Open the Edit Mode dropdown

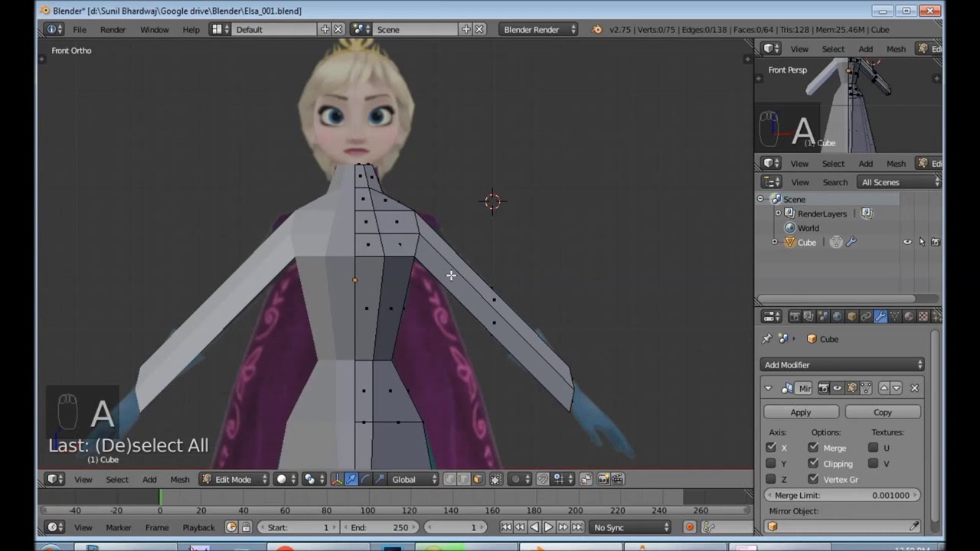tap(234, 479)
